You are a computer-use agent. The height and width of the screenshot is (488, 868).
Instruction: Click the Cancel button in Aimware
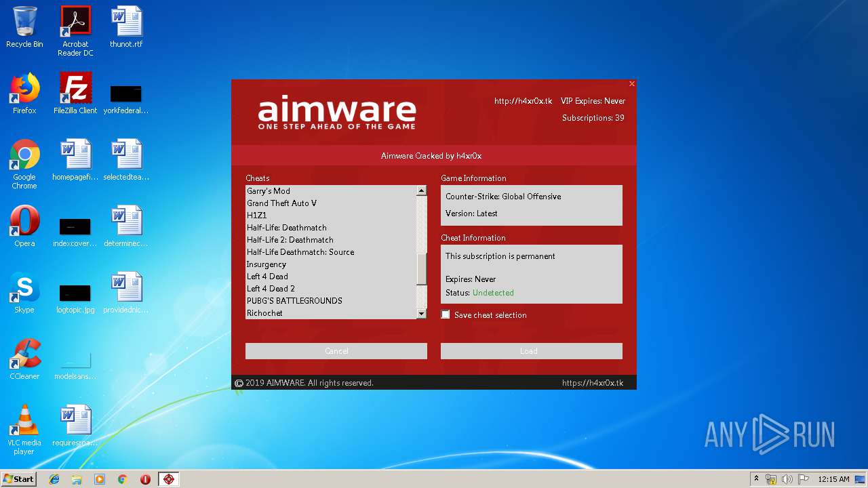336,351
